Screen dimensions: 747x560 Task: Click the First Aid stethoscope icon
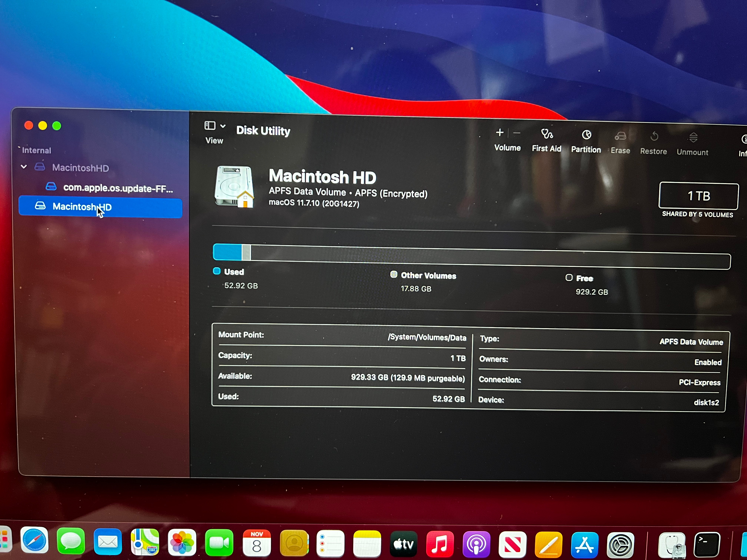pyautogui.click(x=547, y=134)
